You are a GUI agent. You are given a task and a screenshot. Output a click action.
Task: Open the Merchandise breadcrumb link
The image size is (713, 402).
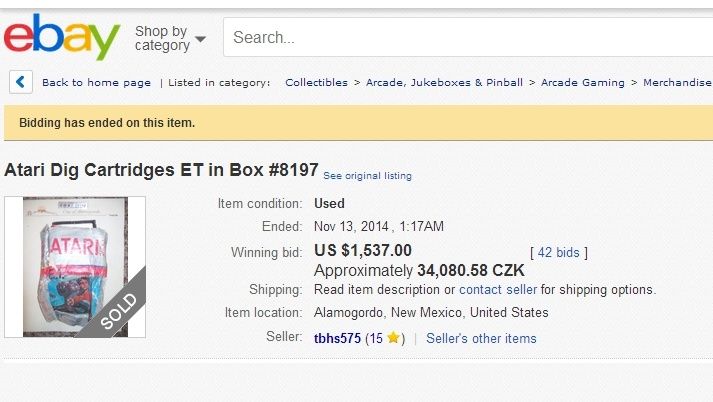click(x=677, y=82)
